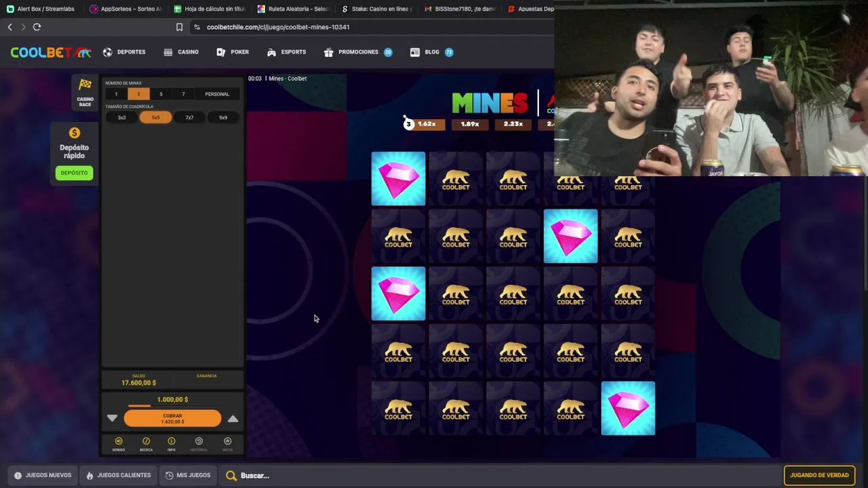Click the bookmark icon in address bar
This screenshot has height=488, width=868.
(x=179, y=27)
